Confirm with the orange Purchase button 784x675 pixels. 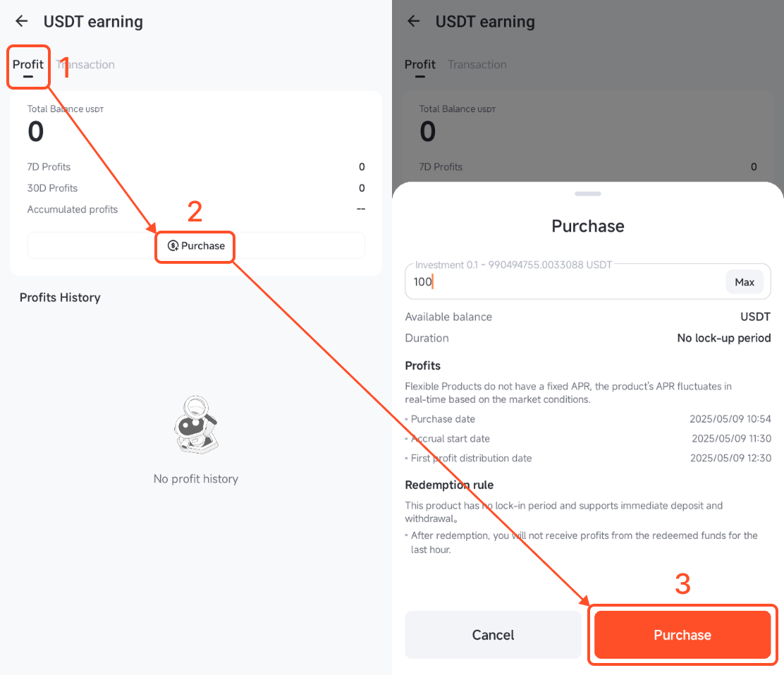tap(682, 635)
